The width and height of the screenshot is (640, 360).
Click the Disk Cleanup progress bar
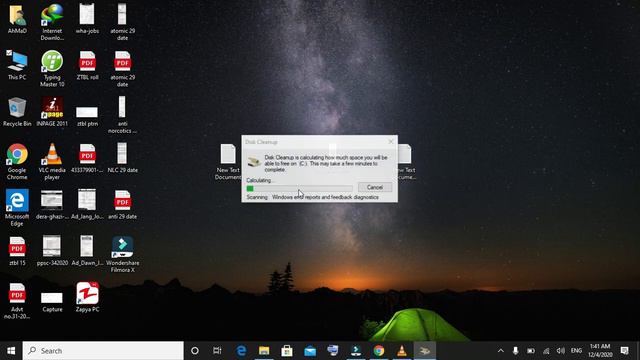coord(299,188)
